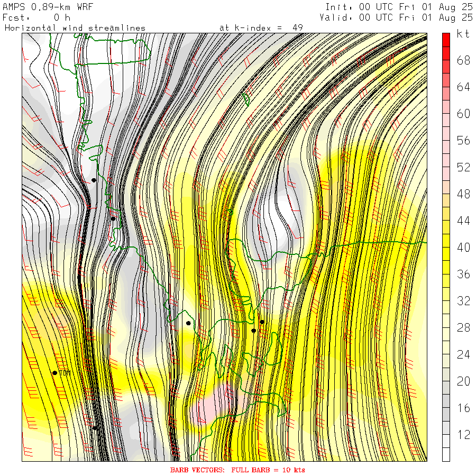Click the "at k-index = 49" text
Screen dimensions: 476x476
click(261, 28)
